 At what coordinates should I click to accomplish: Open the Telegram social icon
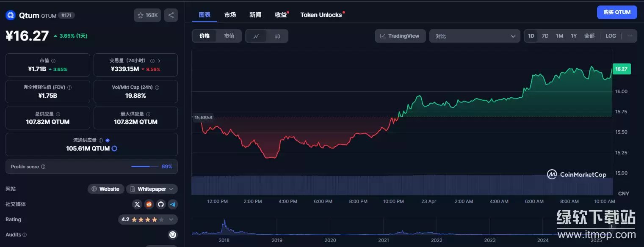pos(172,204)
